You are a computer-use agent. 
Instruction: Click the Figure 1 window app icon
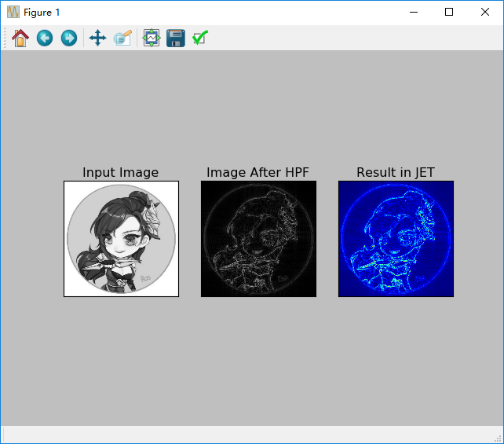(13, 13)
